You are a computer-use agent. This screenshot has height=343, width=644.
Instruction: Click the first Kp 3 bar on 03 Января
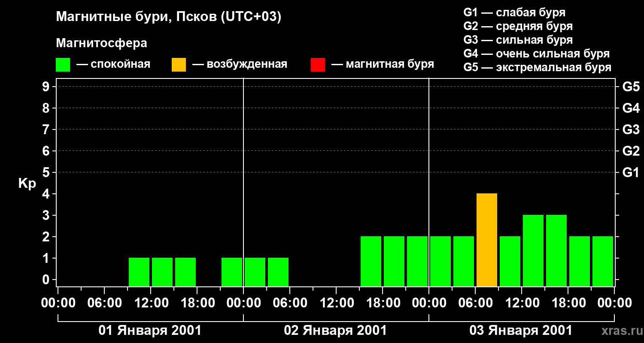(x=533, y=250)
